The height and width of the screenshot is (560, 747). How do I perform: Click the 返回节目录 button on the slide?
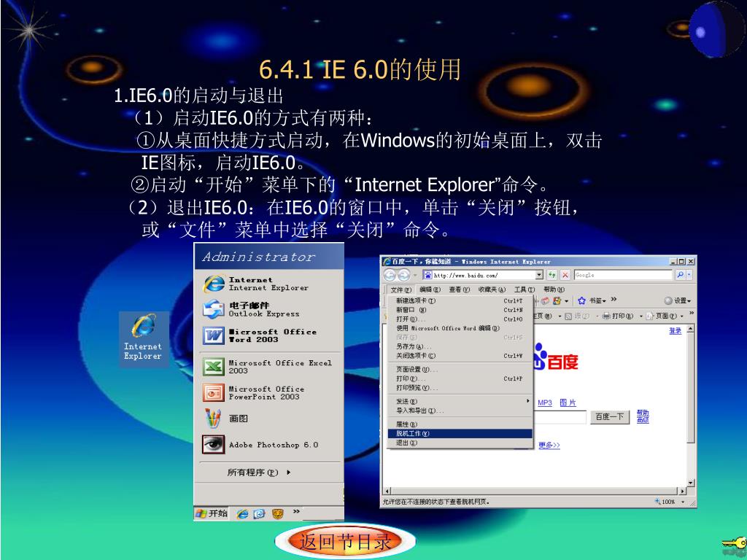[x=345, y=542]
